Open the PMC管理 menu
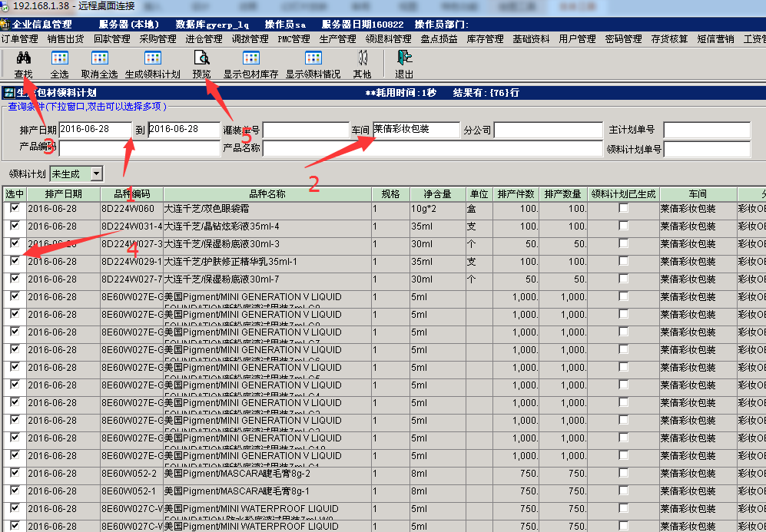The width and height of the screenshot is (766, 532). (293, 39)
